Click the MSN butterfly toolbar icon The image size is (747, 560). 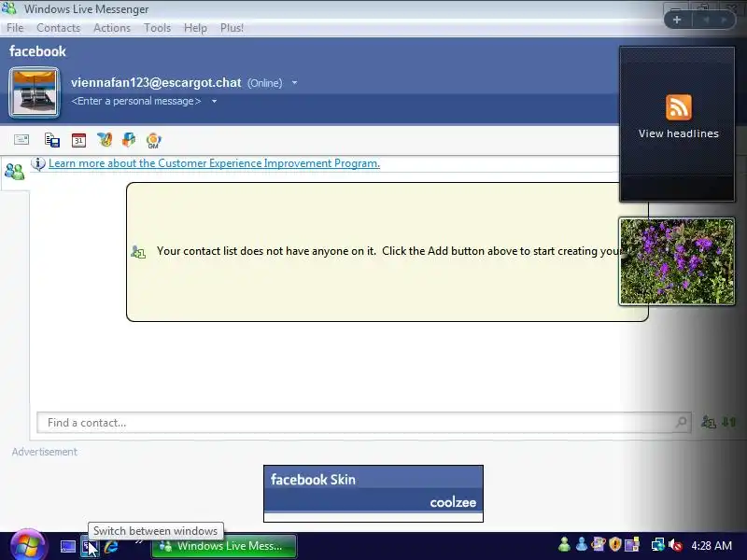pyautogui.click(x=105, y=139)
